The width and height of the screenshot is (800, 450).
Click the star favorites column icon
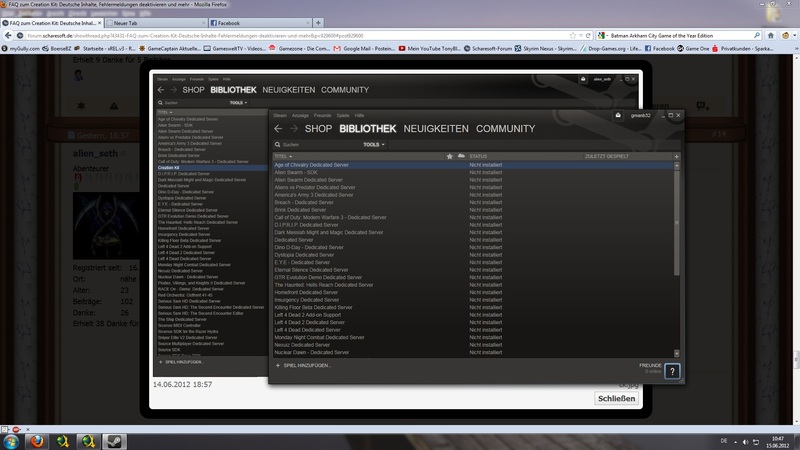(447, 157)
